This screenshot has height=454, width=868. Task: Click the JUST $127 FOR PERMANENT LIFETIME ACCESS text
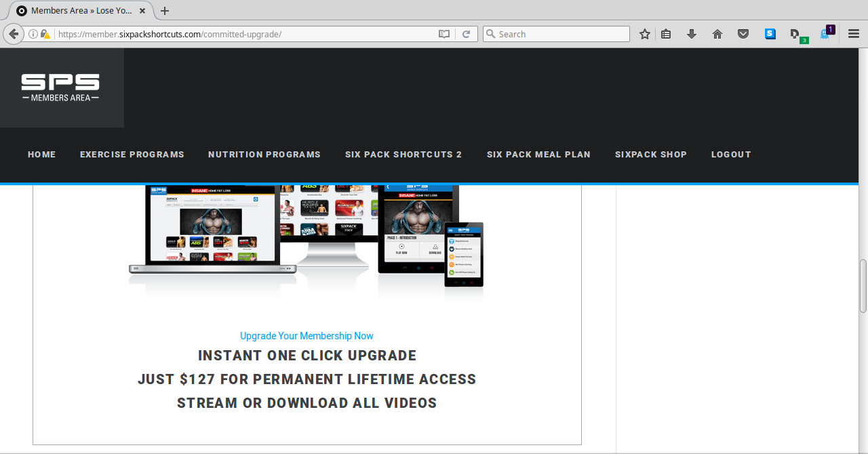point(307,379)
